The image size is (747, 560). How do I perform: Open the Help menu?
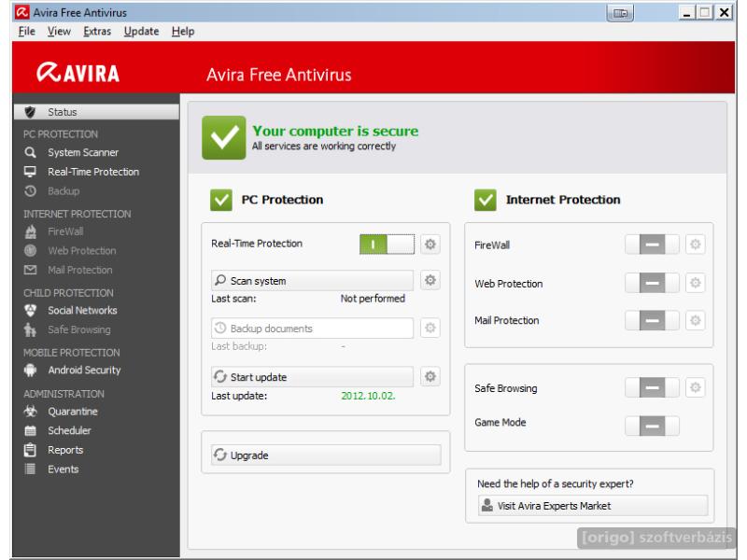click(x=183, y=32)
